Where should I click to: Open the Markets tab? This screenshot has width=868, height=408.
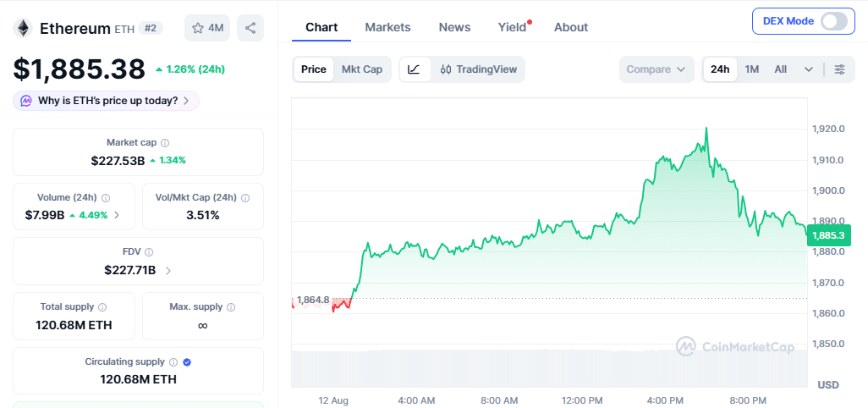388,27
